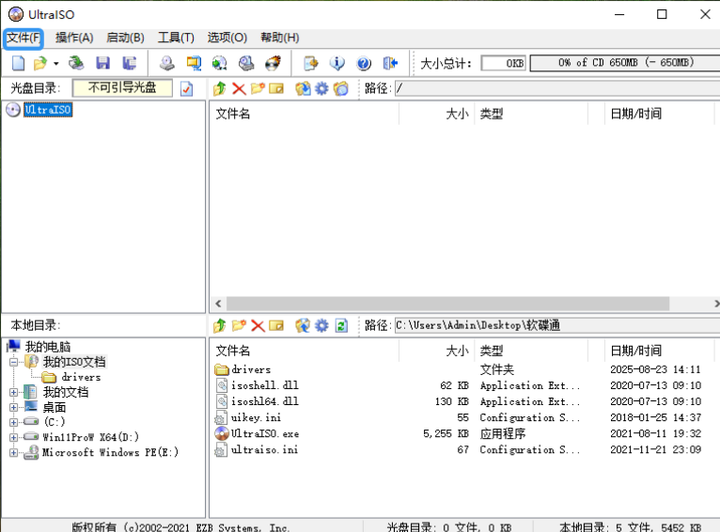Click the 0% of CD 650MB capacity bar
This screenshot has height=532, width=720.
pos(625,63)
